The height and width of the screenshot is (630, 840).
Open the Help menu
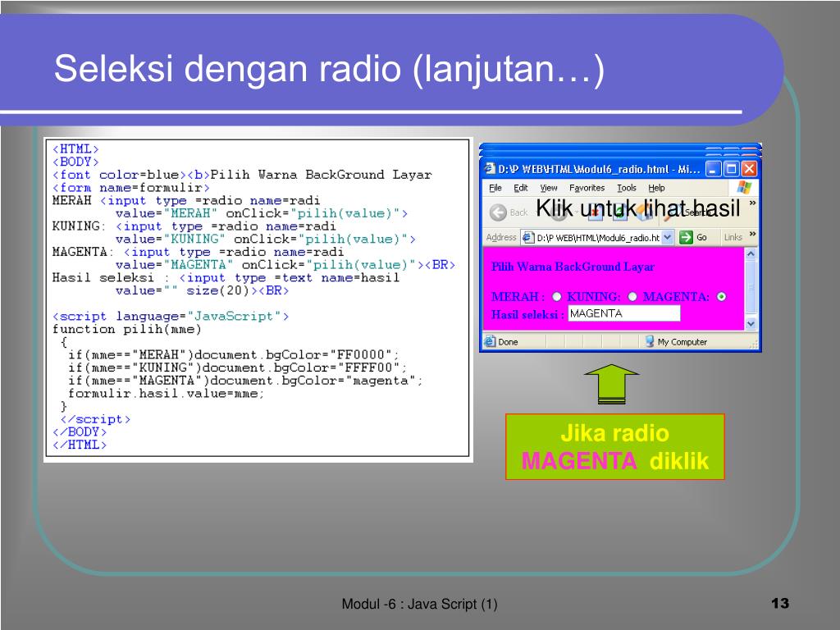coord(656,188)
